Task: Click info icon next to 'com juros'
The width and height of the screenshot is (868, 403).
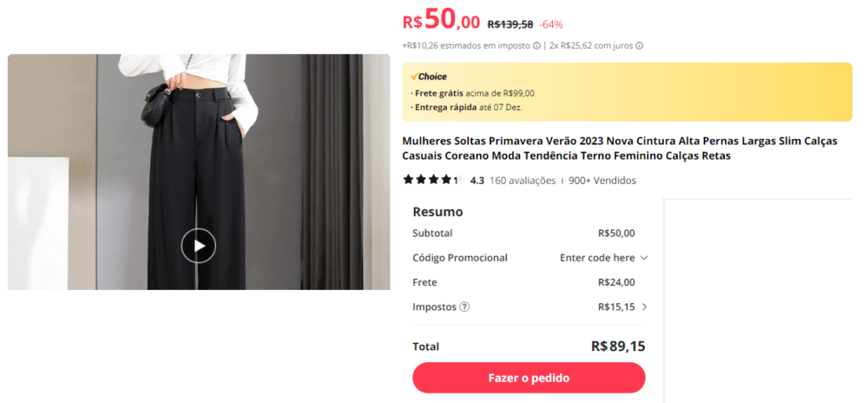Action: click(x=640, y=46)
